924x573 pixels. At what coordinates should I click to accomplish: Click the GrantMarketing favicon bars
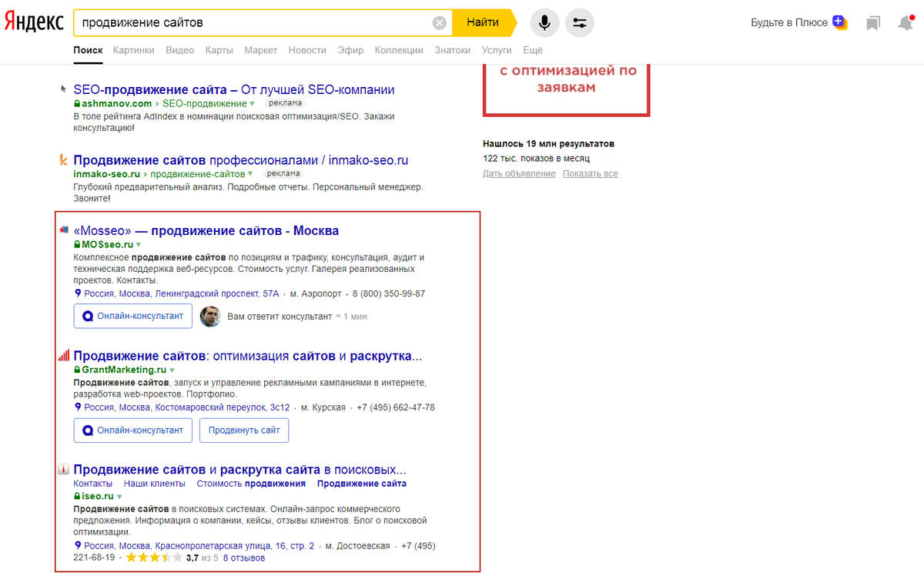64,356
